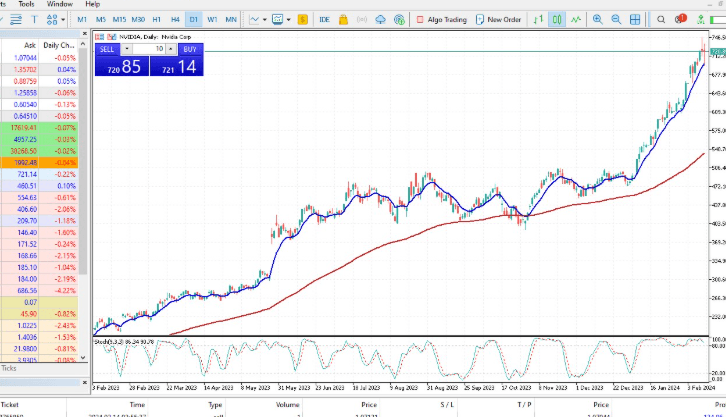Screen dimensions: 726x417
Task: Open the indicators list icon
Action: point(254,19)
